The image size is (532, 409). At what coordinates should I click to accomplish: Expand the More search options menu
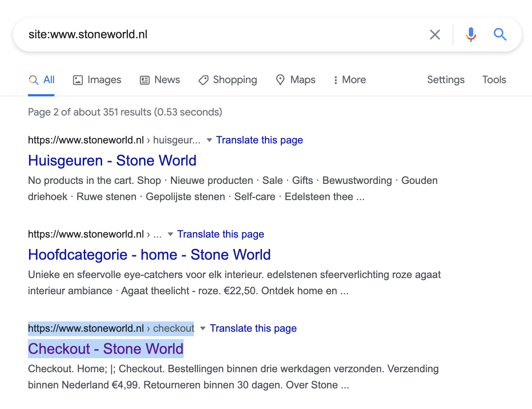(x=350, y=80)
